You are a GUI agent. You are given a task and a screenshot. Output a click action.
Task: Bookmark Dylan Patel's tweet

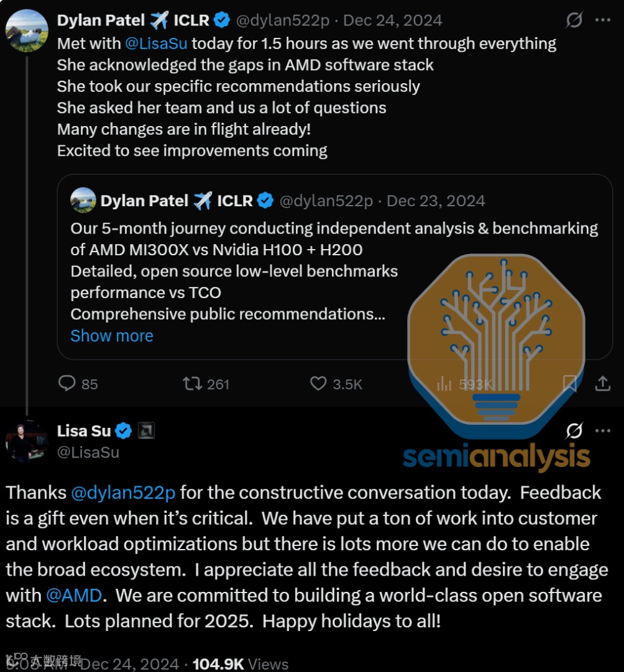[x=569, y=384]
